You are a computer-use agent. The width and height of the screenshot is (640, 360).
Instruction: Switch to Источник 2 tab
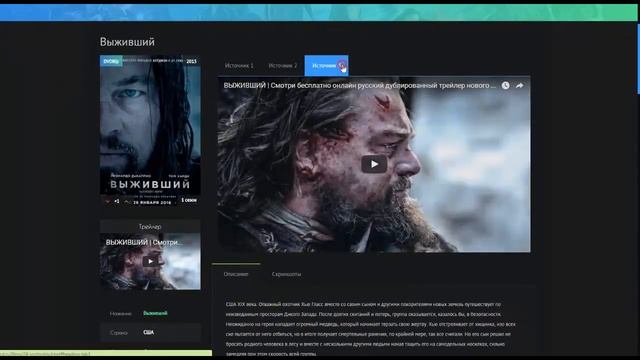click(x=282, y=65)
